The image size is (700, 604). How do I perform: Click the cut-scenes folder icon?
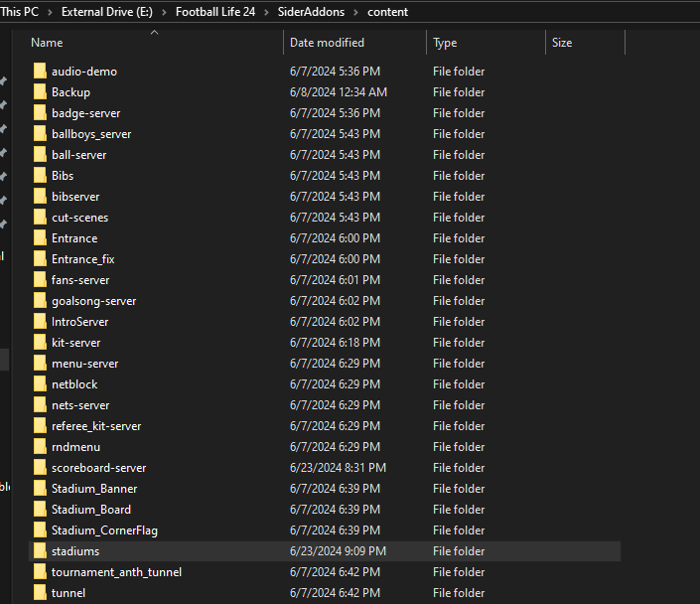[40, 218]
